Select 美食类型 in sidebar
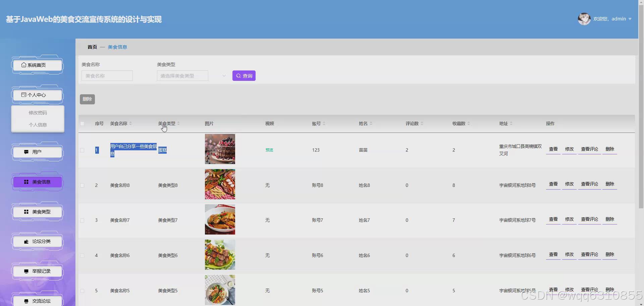644x306 pixels. point(37,212)
